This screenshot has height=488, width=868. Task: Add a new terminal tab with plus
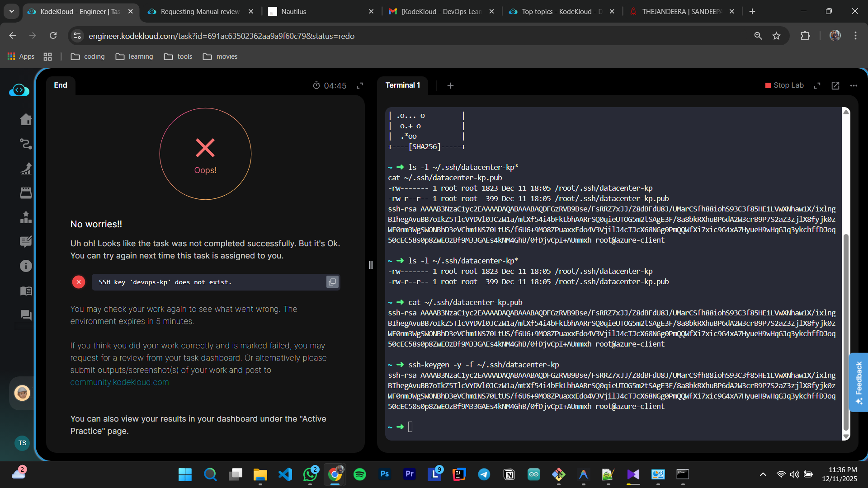pyautogui.click(x=450, y=85)
